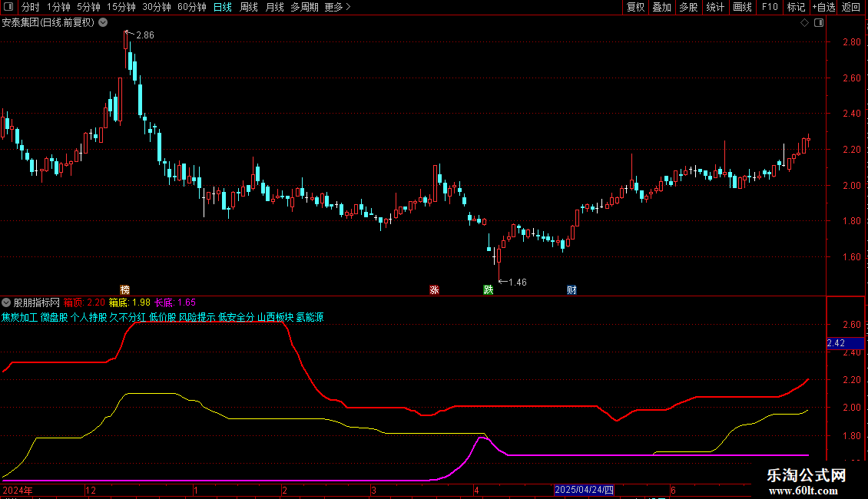The image size is (868, 499).
Task: Select the 日线 daily period
Action: [x=223, y=7]
